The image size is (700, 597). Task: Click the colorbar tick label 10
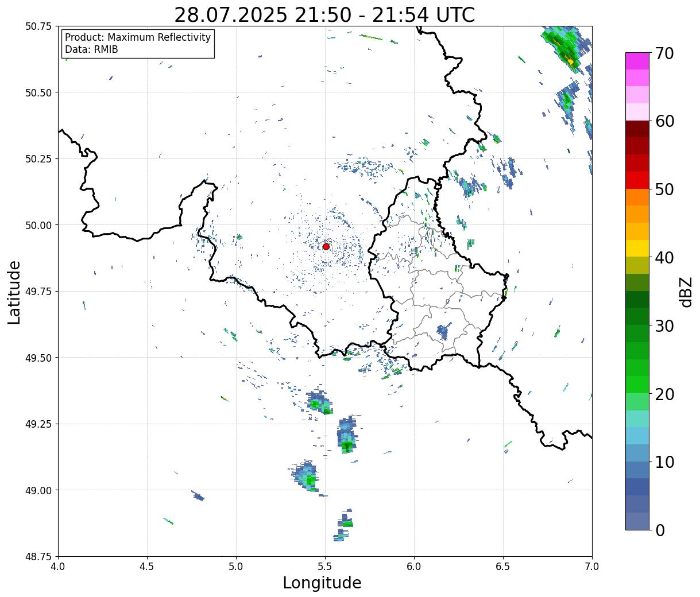point(665,462)
